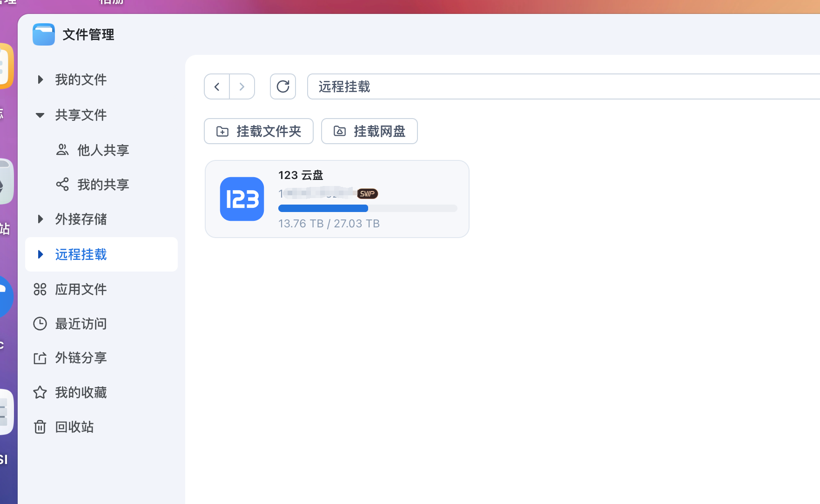The width and height of the screenshot is (820, 504).
Task: Click the 我的共享 share icon
Action: click(x=62, y=184)
